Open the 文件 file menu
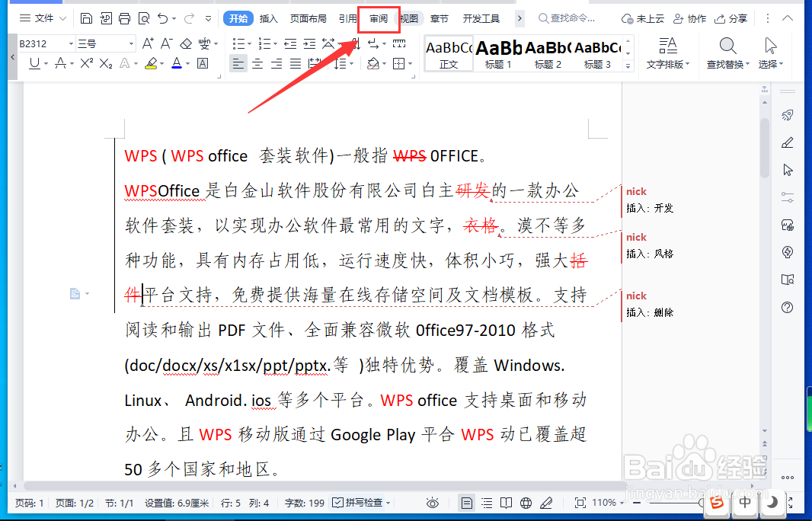The height and width of the screenshot is (521, 812). pyautogui.click(x=43, y=18)
